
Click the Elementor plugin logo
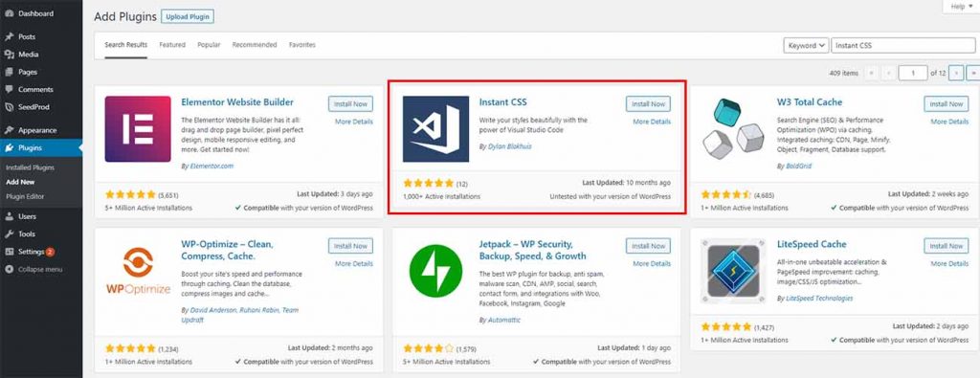[138, 128]
